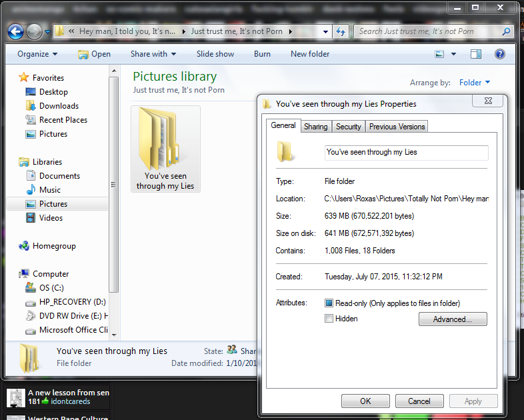Screen dimensions: 524x420
Task: Click the Advanced... button
Action: pos(453,319)
